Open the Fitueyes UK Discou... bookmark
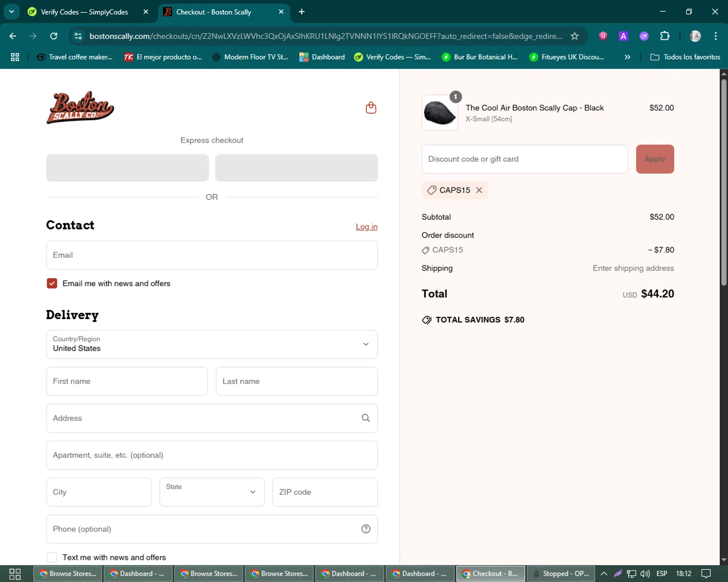The image size is (728, 582). (566, 57)
